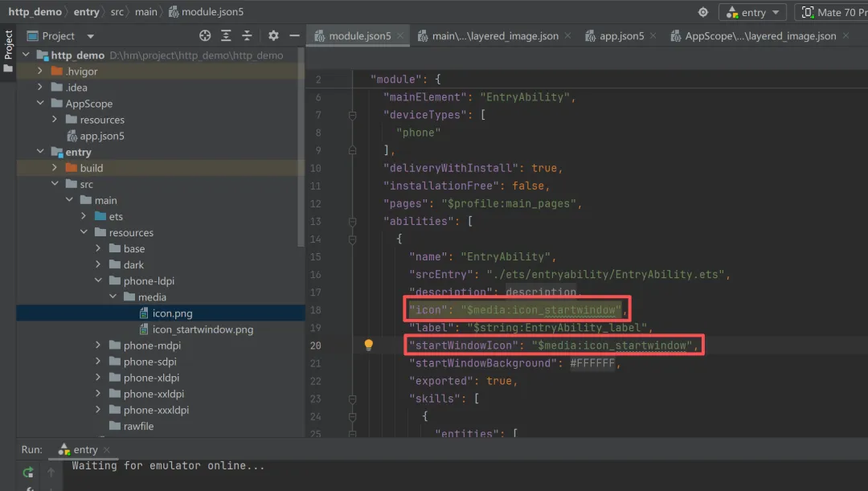Close the module.json5 editor tab
868x491 pixels.
[x=400, y=36]
